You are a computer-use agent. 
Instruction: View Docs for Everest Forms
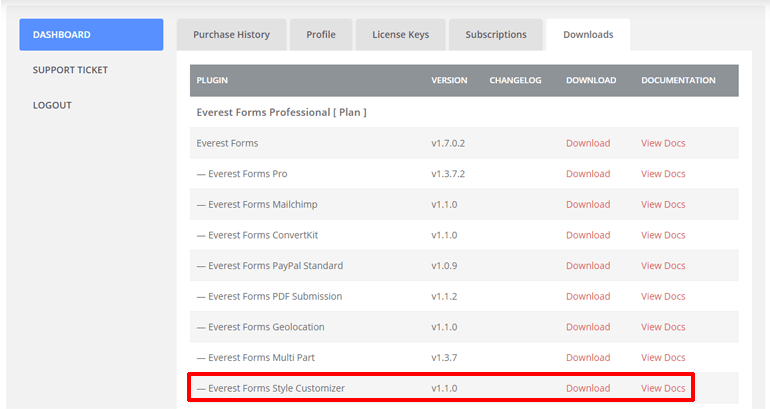pos(663,143)
